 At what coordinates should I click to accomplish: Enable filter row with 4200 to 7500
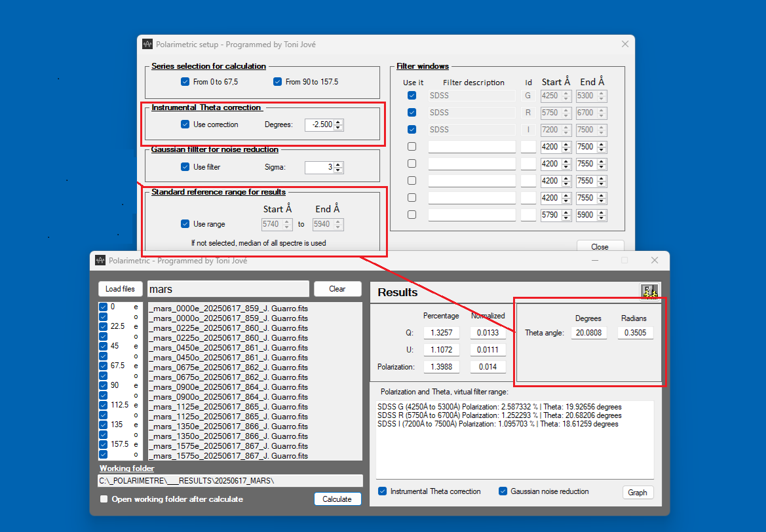[412, 147]
